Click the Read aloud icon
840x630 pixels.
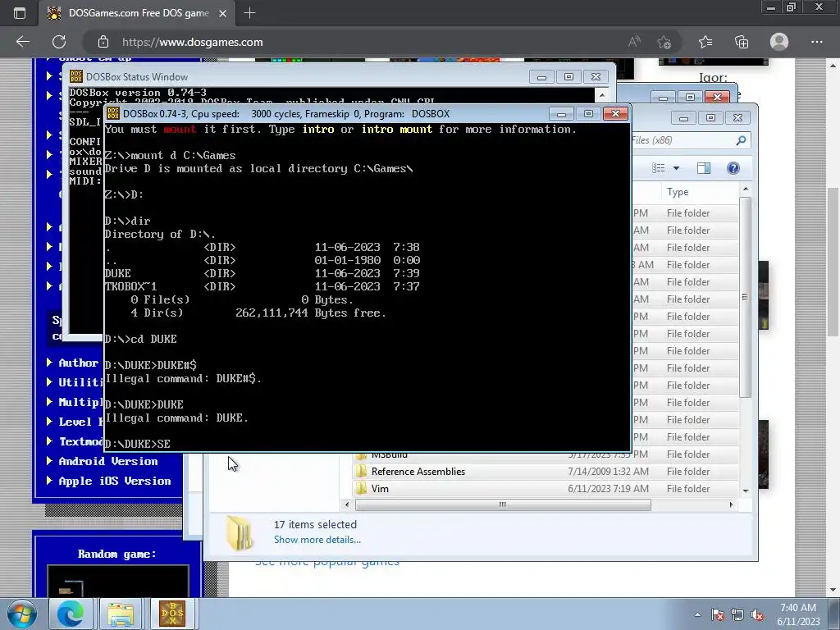tap(634, 42)
